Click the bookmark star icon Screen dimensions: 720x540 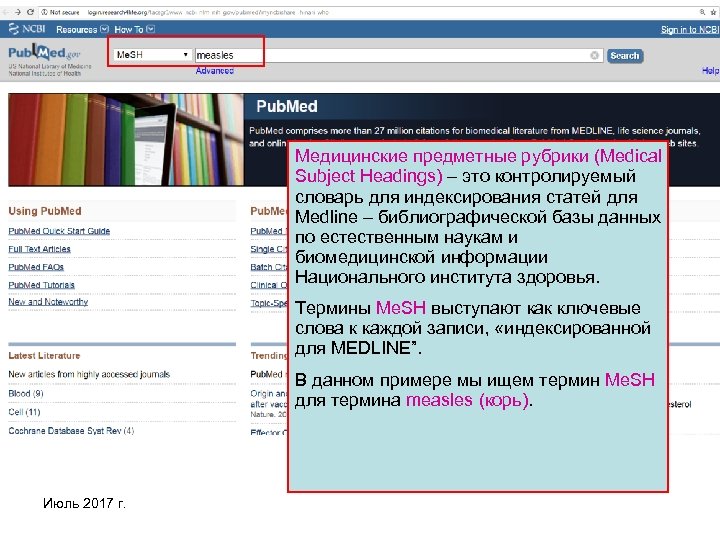[x=713, y=12]
